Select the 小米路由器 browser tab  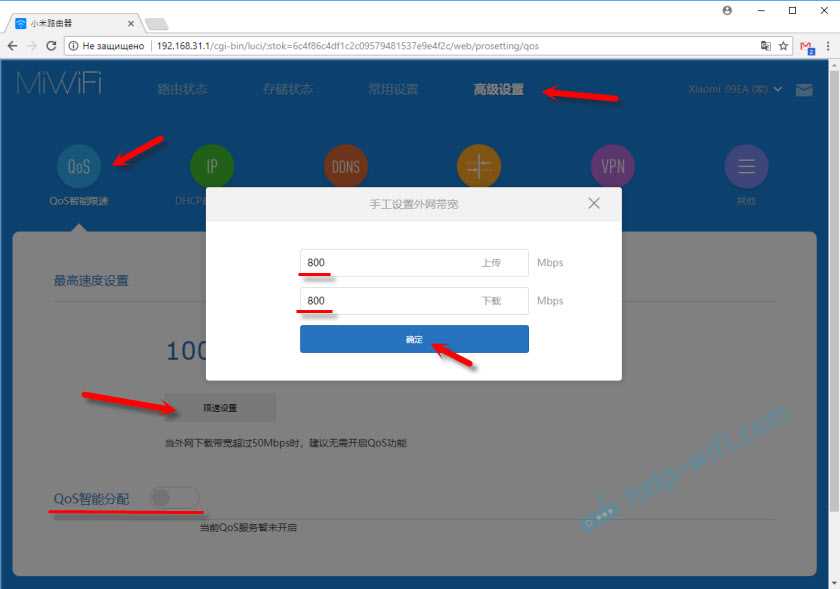click(x=73, y=24)
